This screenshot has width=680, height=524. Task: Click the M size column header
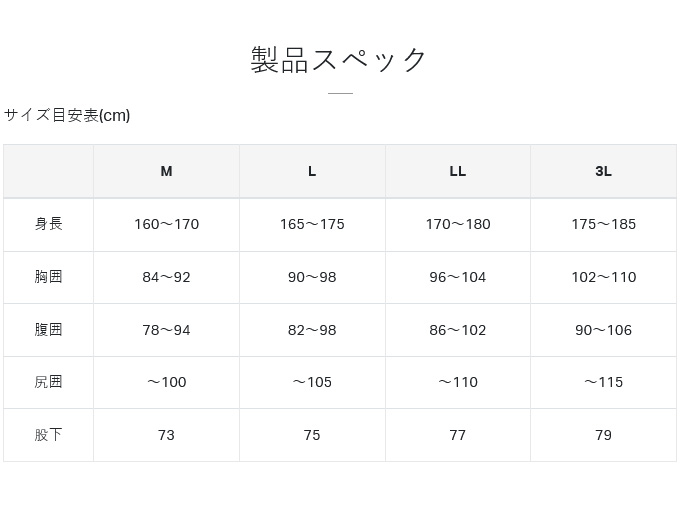166,171
